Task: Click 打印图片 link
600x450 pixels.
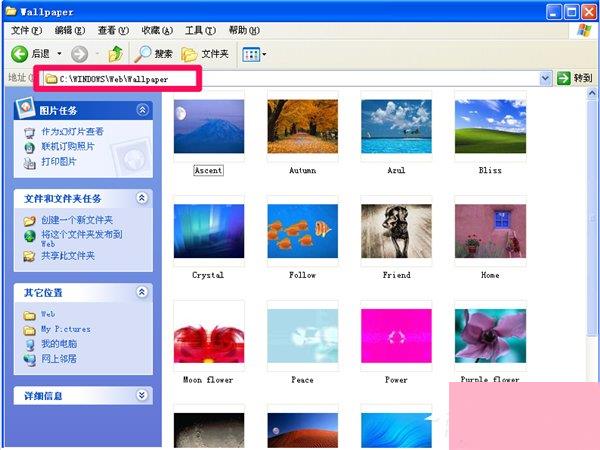Action: point(59,161)
